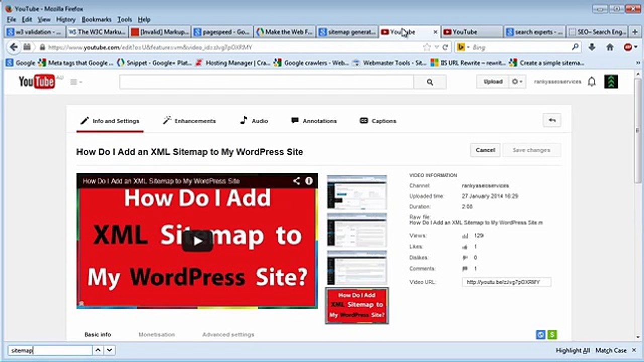Viewport: 644px width, 362px height.
Task: Play the video preview
Action: tap(197, 241)
